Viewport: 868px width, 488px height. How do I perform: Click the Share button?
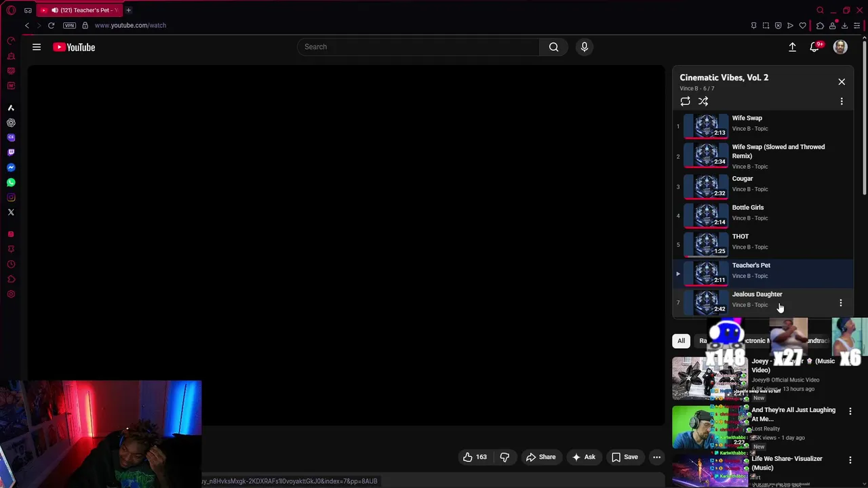540,457
